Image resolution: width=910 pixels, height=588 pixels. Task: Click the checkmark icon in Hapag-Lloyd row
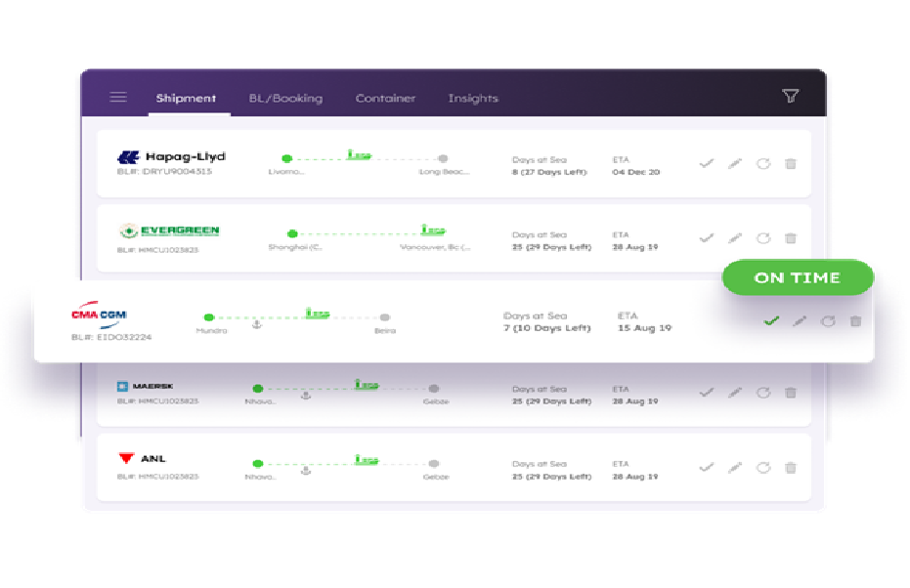(x=707, y=163)
